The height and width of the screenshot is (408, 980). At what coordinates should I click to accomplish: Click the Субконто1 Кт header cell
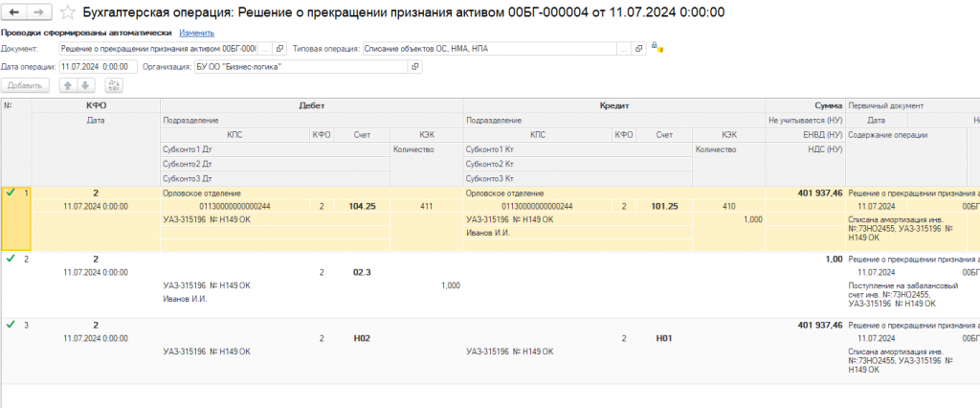pos(578,149)
